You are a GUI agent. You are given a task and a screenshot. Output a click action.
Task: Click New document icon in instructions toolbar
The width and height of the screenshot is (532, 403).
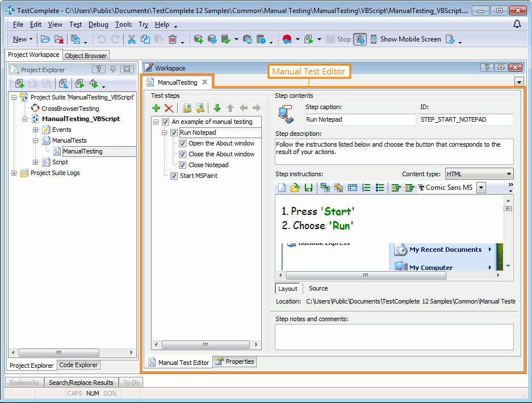[282, 188]
